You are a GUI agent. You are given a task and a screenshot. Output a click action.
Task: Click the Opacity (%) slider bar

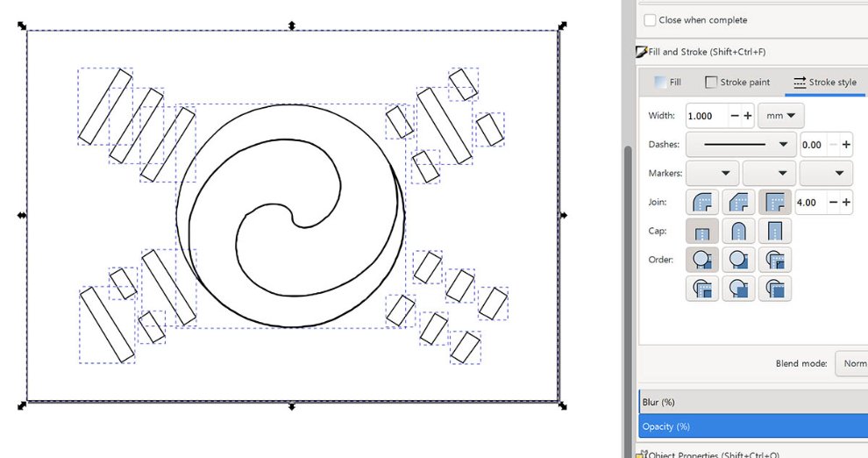point(752,426)
